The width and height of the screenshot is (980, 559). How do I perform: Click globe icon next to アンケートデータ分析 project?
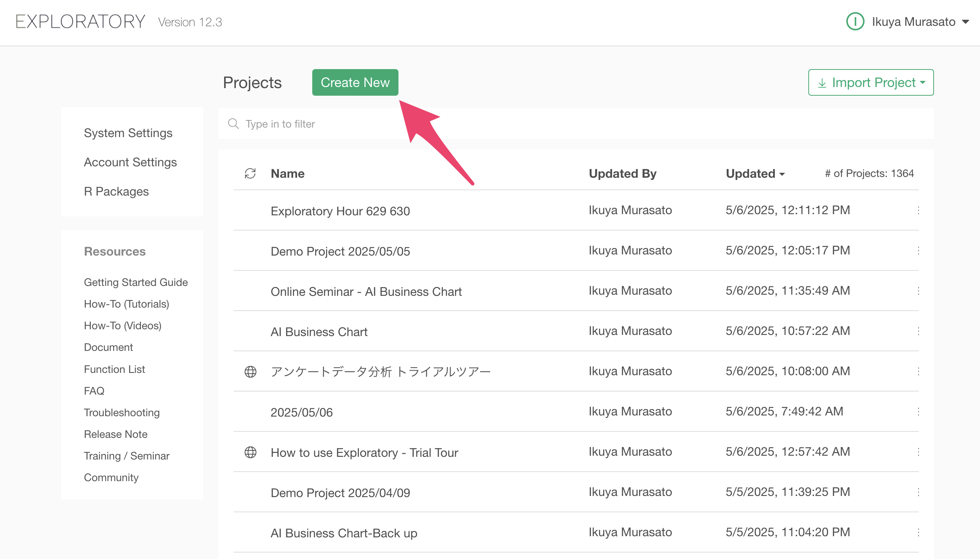250,372
